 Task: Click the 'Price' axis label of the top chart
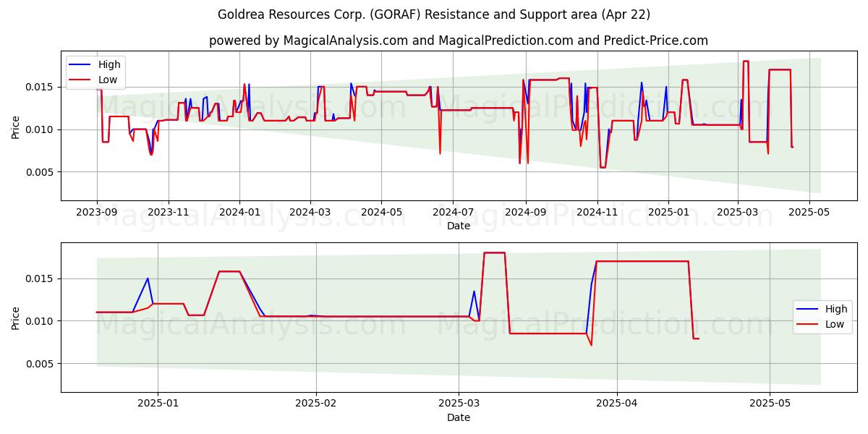16,126
